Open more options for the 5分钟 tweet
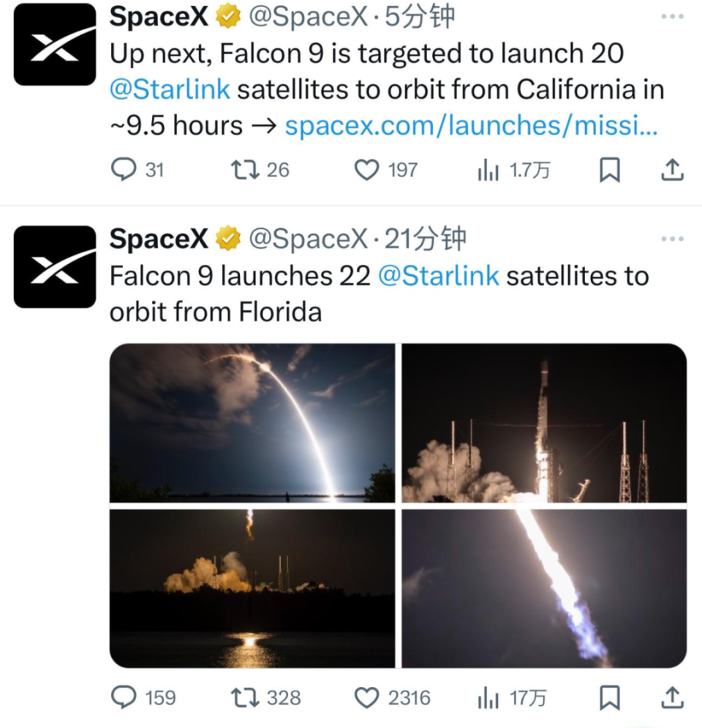The image size is (702, 728). [672, 16]
